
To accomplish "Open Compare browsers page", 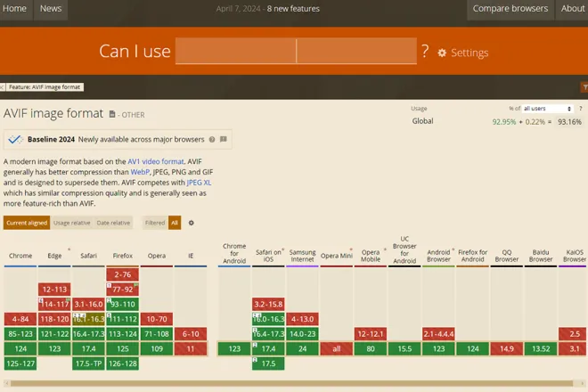I will pyautogui.click(x=510, y=9).
